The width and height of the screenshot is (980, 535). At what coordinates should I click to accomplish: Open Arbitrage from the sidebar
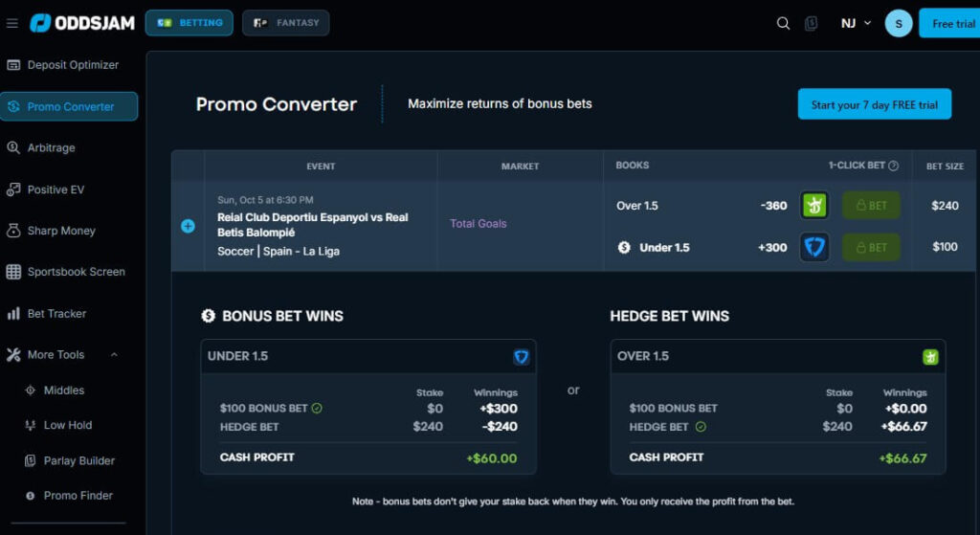pos(51,148)
